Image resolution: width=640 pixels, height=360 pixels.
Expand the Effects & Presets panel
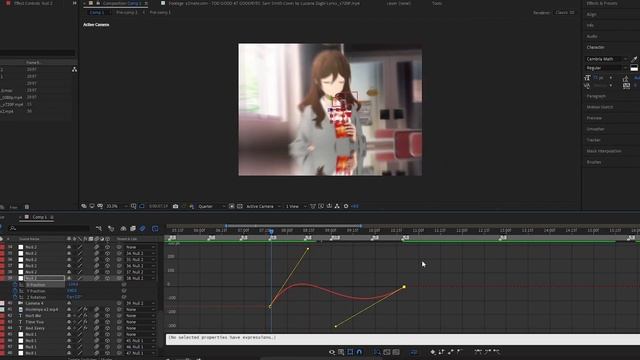pos(602,3)
